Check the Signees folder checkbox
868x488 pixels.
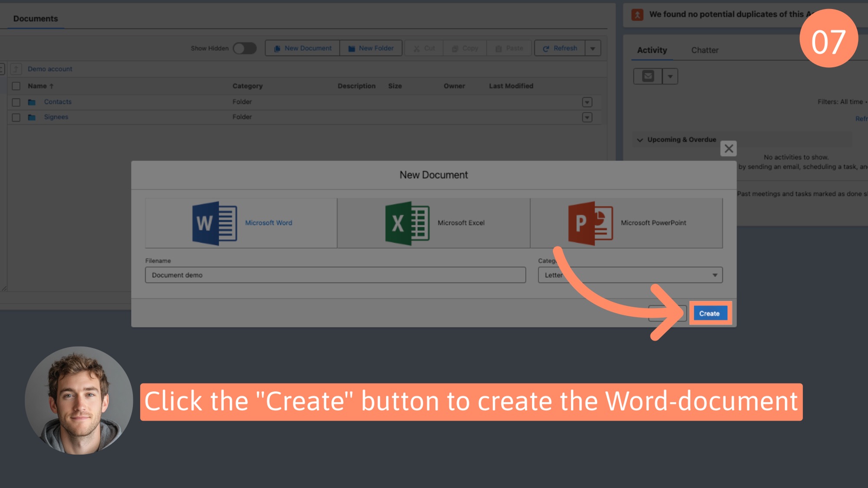tap(16, 118)
